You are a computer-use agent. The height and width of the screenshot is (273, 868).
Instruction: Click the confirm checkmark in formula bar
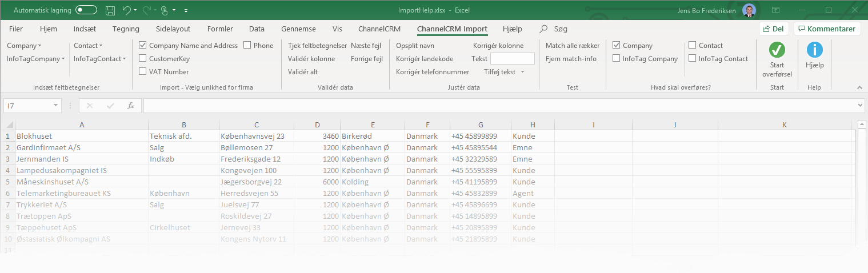tap(110, 106)
